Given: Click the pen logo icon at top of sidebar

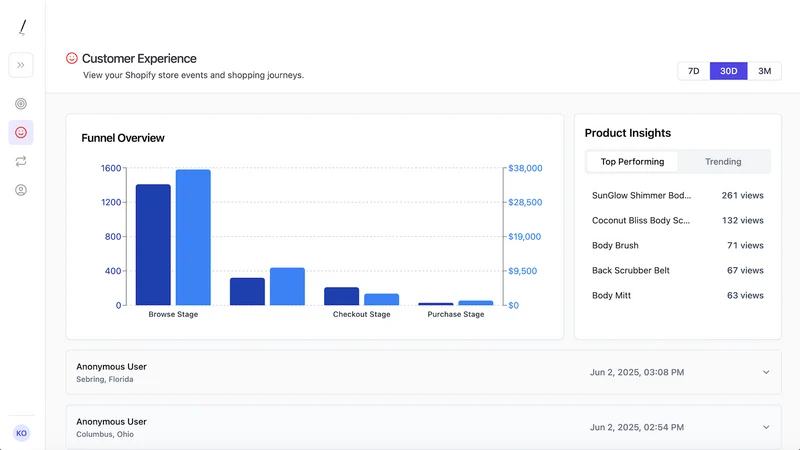Looking at the screenshot, I should coord(22,28).
